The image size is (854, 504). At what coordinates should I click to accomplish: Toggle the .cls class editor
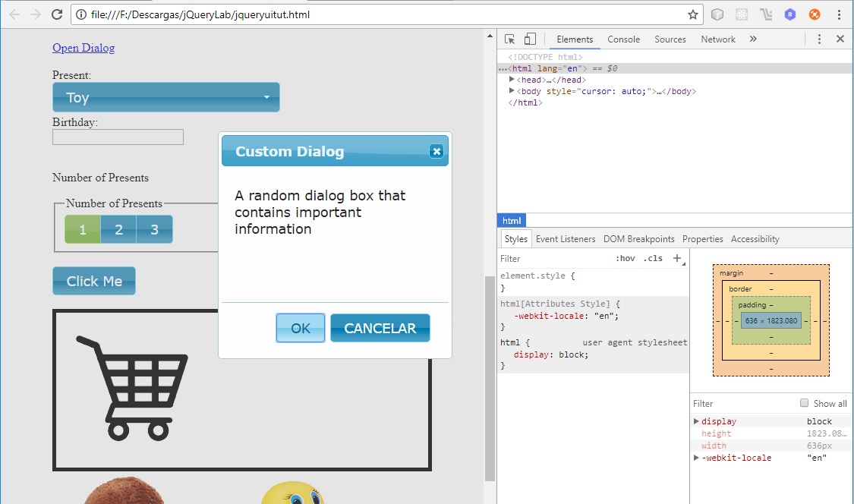tap(653, 258)
